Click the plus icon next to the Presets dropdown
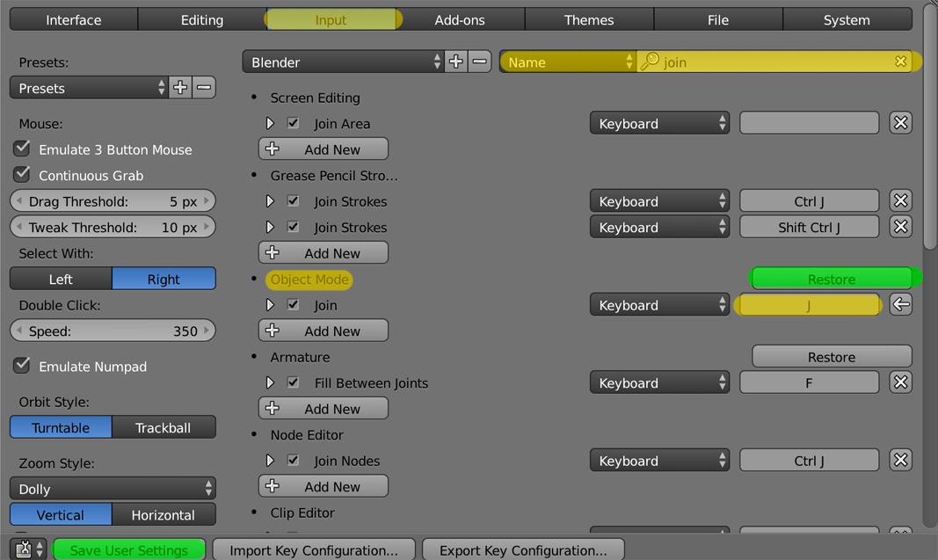938x560 pixels. pos(180,87)
